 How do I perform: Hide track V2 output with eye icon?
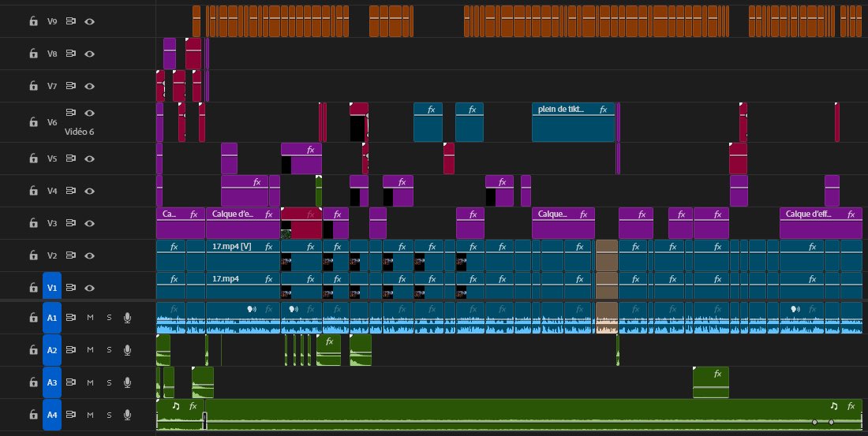tap(90, 255)
